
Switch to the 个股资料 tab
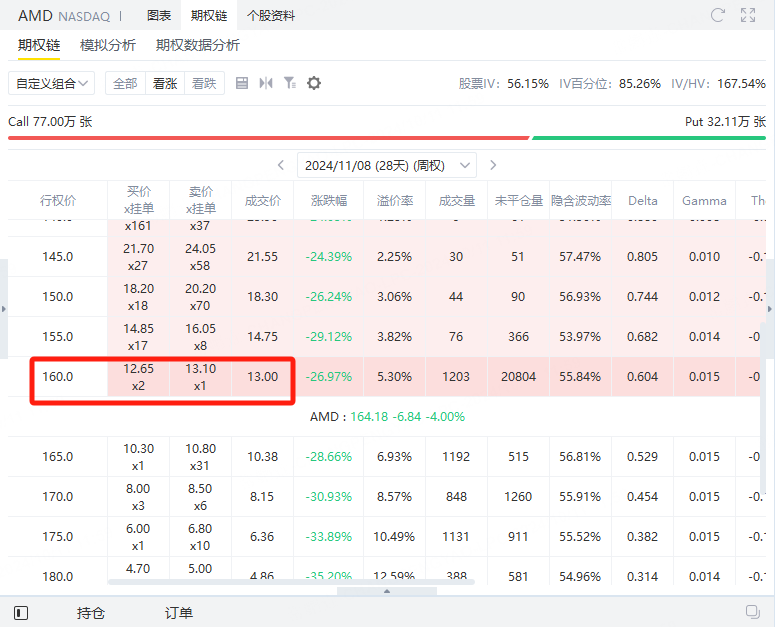[271, 15]
